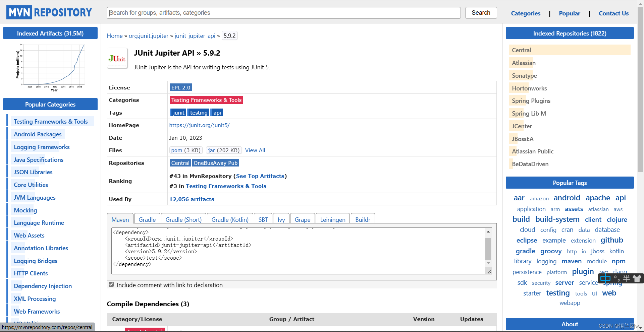The image size is (644, 332).
Task: Click the snippet box scroll down arrow
Action: tap(488, 263)
